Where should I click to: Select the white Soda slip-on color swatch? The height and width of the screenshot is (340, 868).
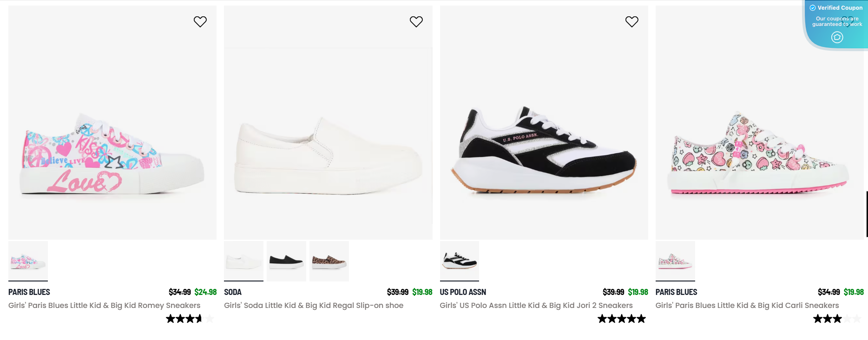coord(243,261)
